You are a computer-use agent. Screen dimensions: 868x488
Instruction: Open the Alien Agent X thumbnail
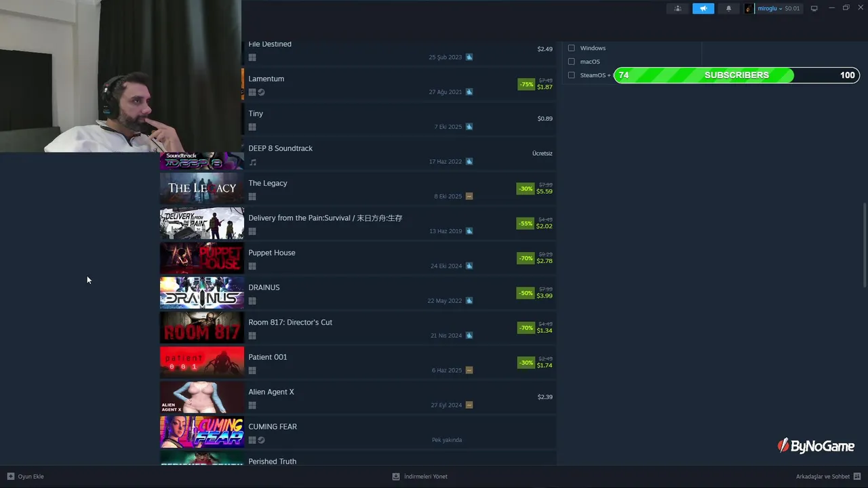point(201,397)
